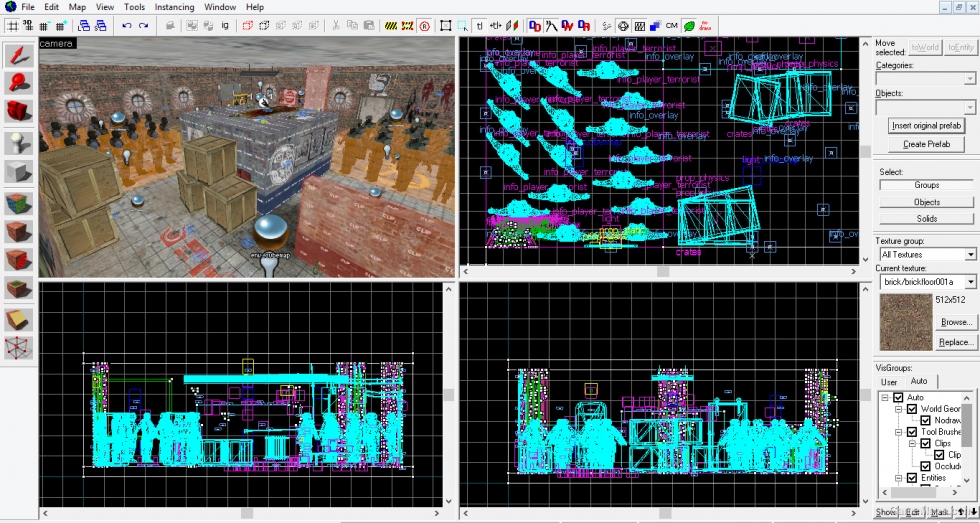Select the Clipping tool
This screenshot has height=523, width=980.
19,319
